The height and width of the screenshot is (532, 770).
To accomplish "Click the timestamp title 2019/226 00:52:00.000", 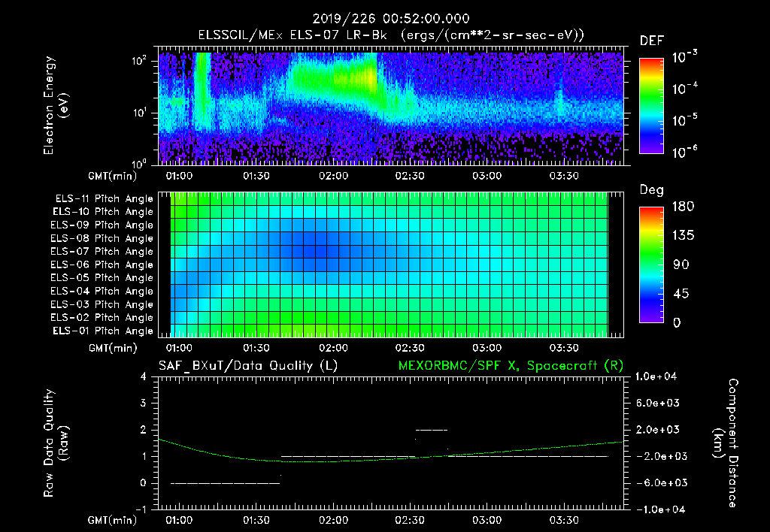I will pyautogui.click(x=391, y=19).
